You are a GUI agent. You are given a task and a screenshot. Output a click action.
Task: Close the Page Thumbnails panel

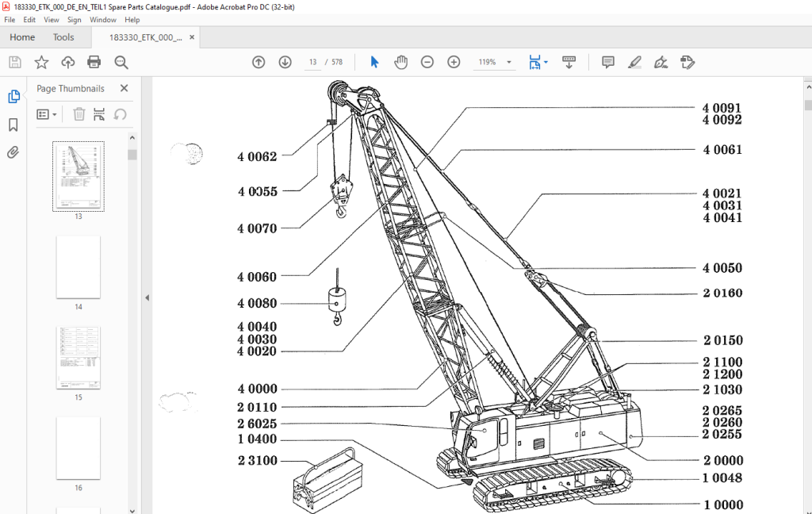click(124, 88)
